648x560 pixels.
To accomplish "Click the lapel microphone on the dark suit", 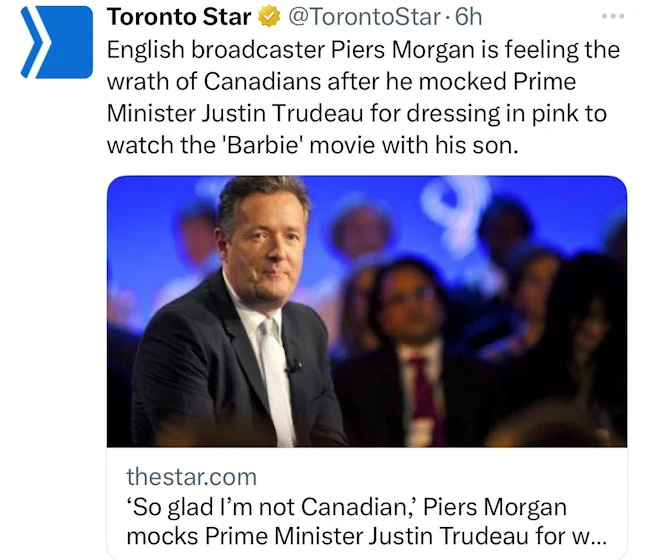I will tap(287, 365).
